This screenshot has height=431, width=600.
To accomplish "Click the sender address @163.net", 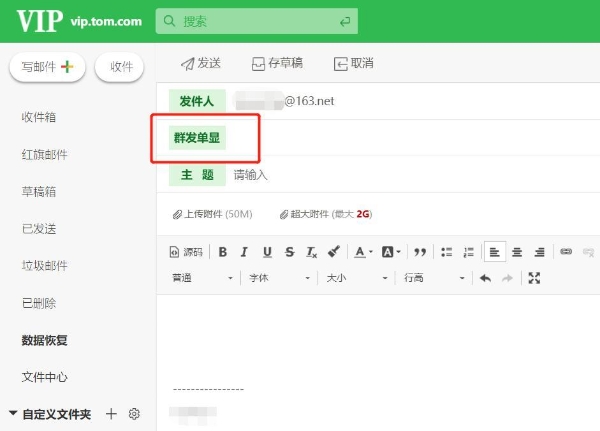I will pos(285,101).
